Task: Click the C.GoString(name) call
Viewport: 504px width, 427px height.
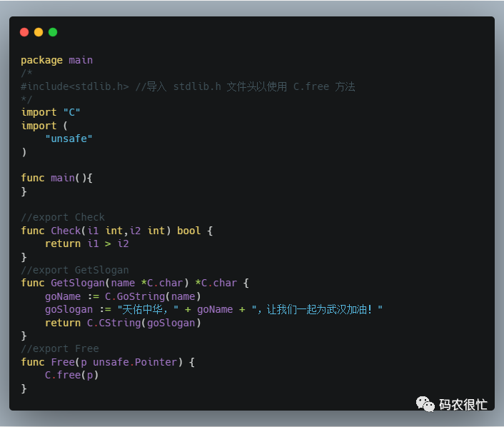Action: point(153,296)
